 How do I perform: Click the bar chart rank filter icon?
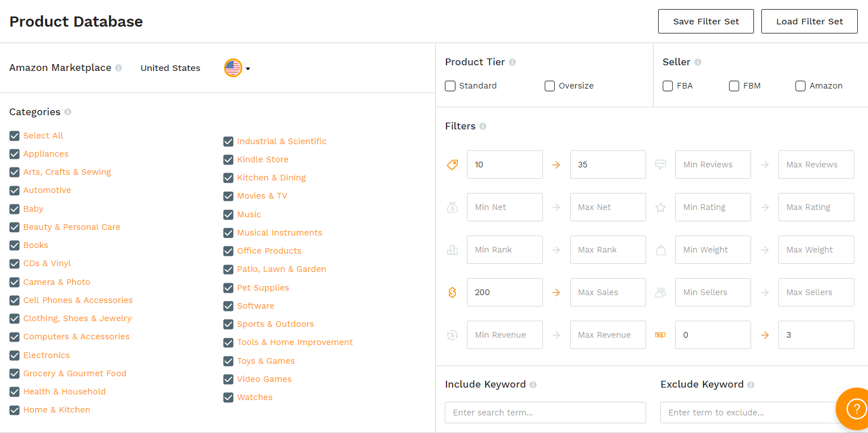click(452, 250)
